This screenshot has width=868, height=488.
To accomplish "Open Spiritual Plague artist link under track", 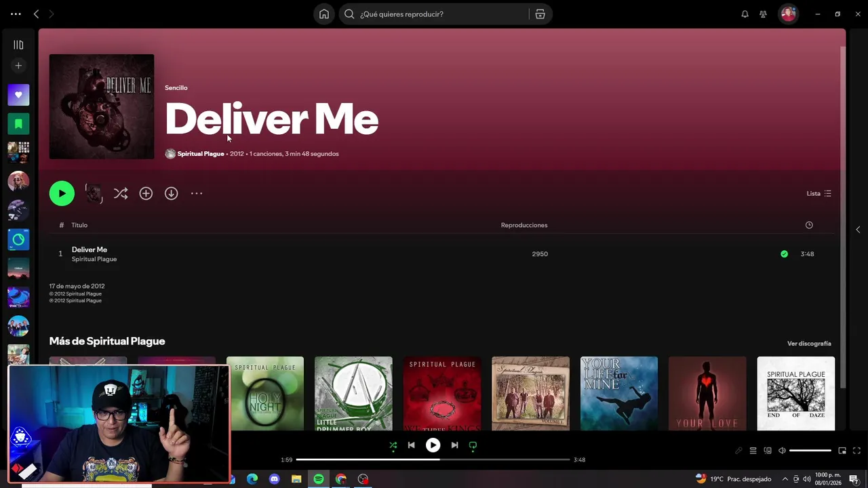I will click(94, 260).
